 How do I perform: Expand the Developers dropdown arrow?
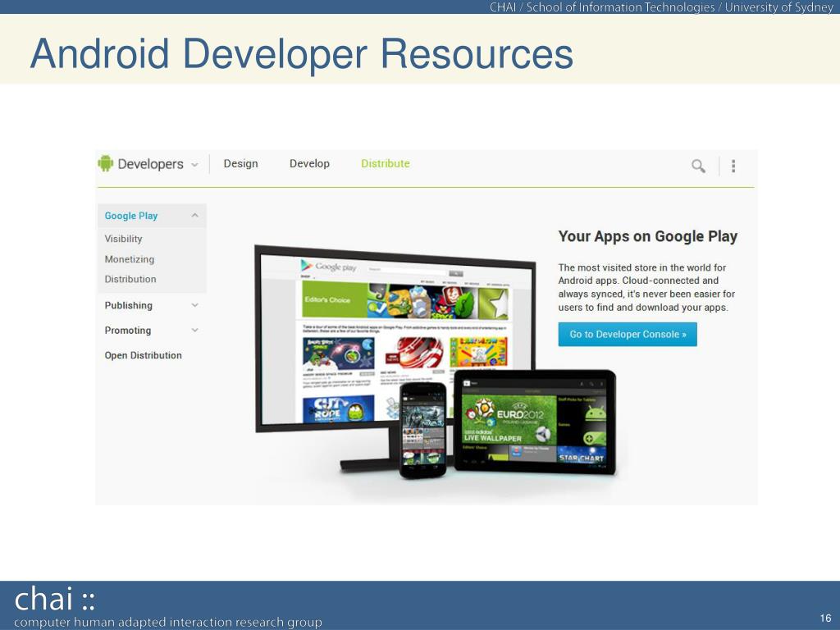pos(194,164)
